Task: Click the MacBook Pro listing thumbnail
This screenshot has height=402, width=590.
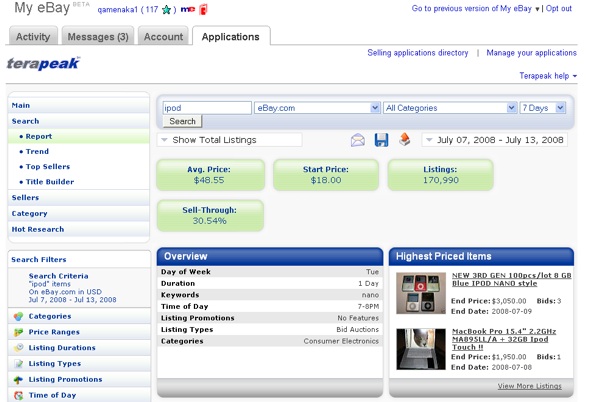Action: coord(421,349)
